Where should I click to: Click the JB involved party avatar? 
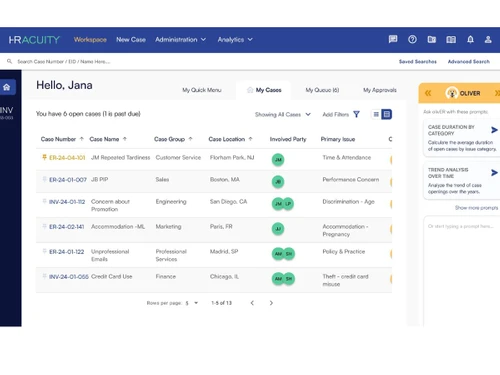click(278, 182)
